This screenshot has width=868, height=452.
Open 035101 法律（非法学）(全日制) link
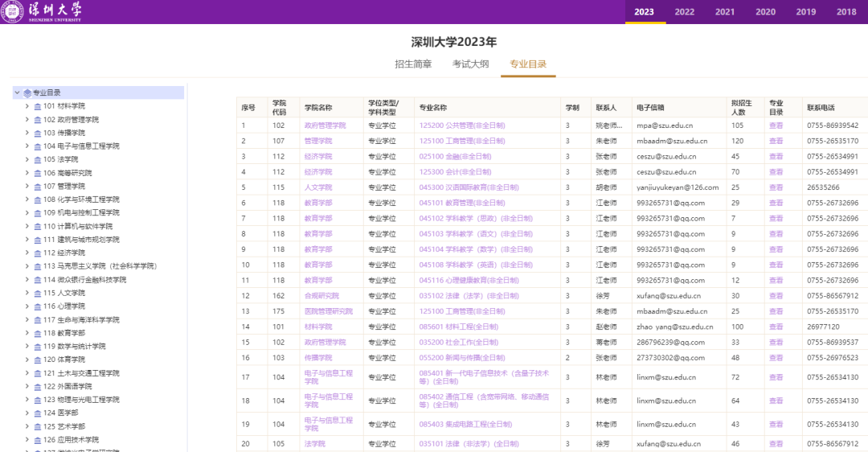click(x=469, y=444)
